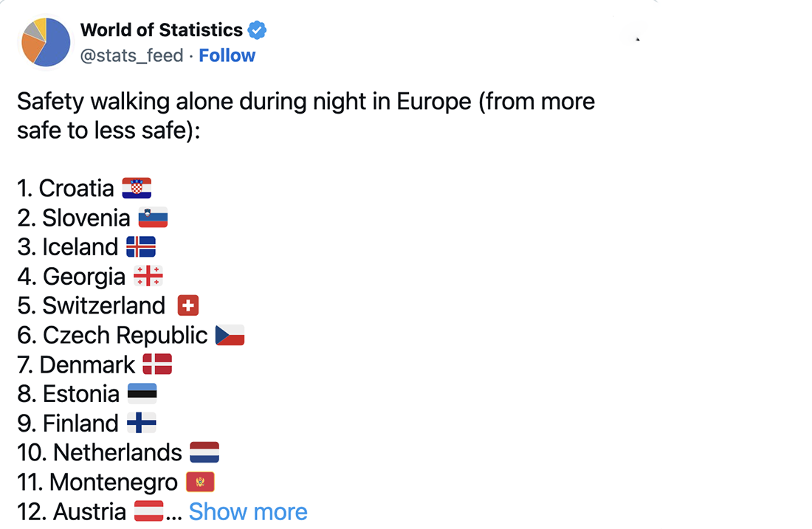Click the Estonia flag emoji
The height and width of the screenshot is (529, 812).
[142, 393]
